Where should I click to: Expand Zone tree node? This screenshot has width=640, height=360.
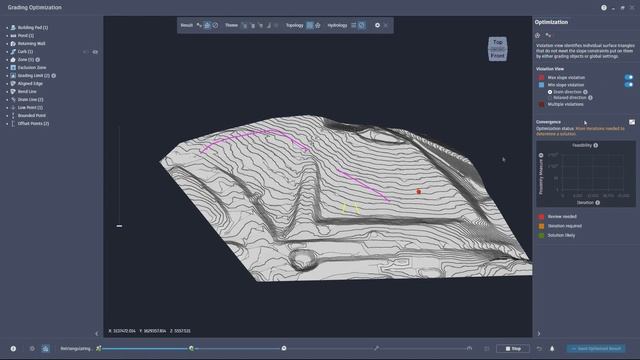7,60
